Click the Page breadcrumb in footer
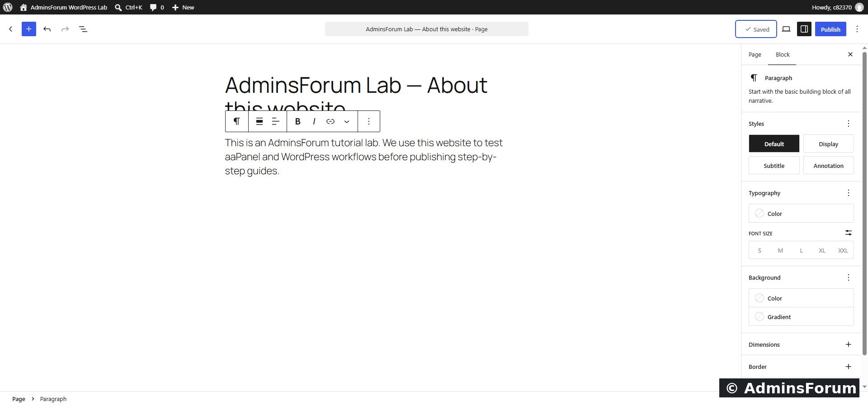Image resolution: width=868 pixels, height=406 pixels. coord(19,399)
